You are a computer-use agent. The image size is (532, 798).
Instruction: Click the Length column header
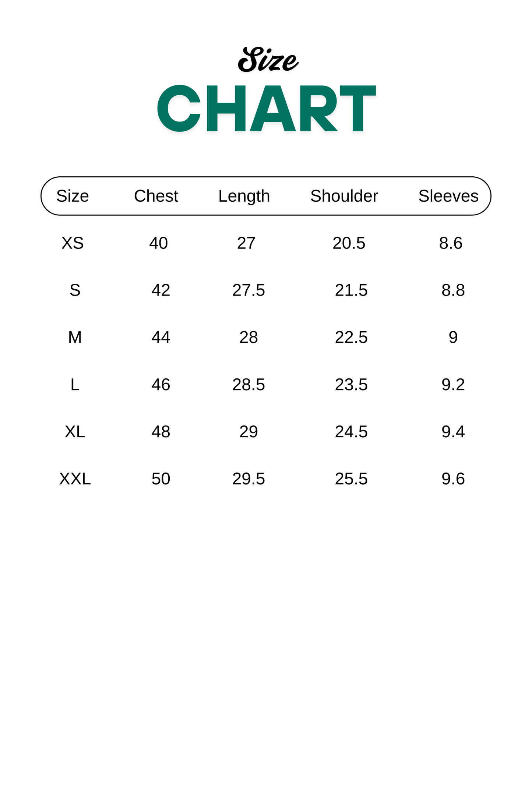[x=244, y=197]
